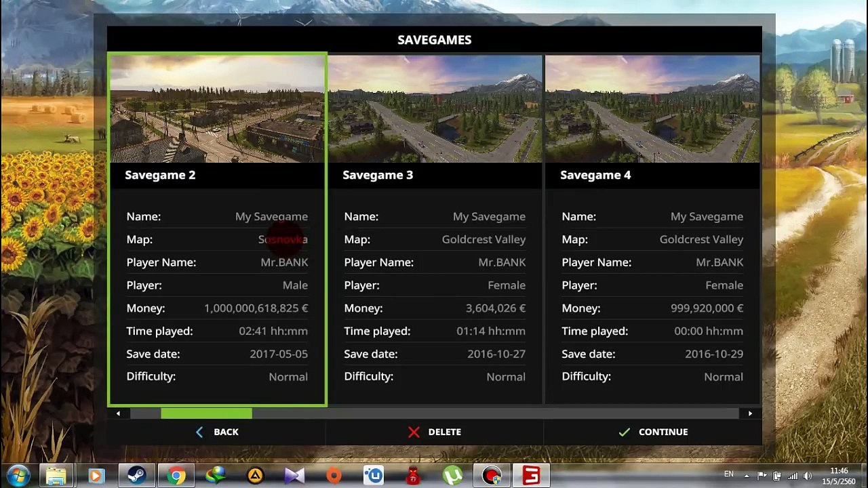The height and width of the screenshot is (488, 868).
Task: Click the red bag icon in the taskbar
Action: [x=413, y=476]
